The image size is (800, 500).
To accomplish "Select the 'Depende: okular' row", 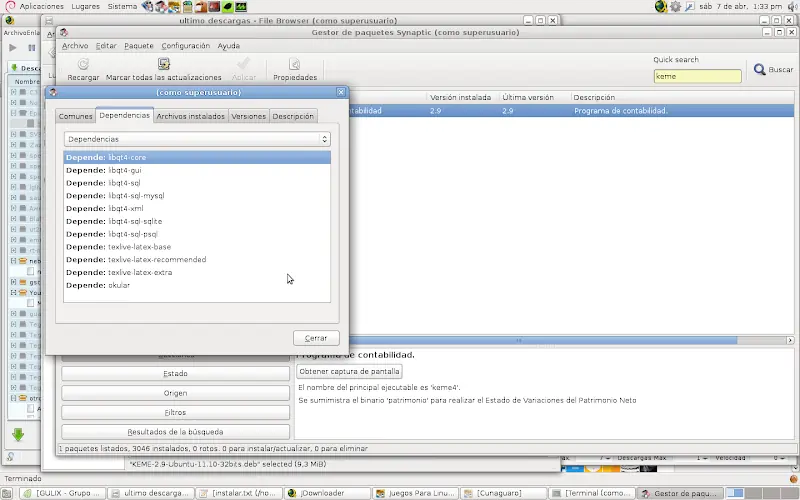I will click(197, 285).
